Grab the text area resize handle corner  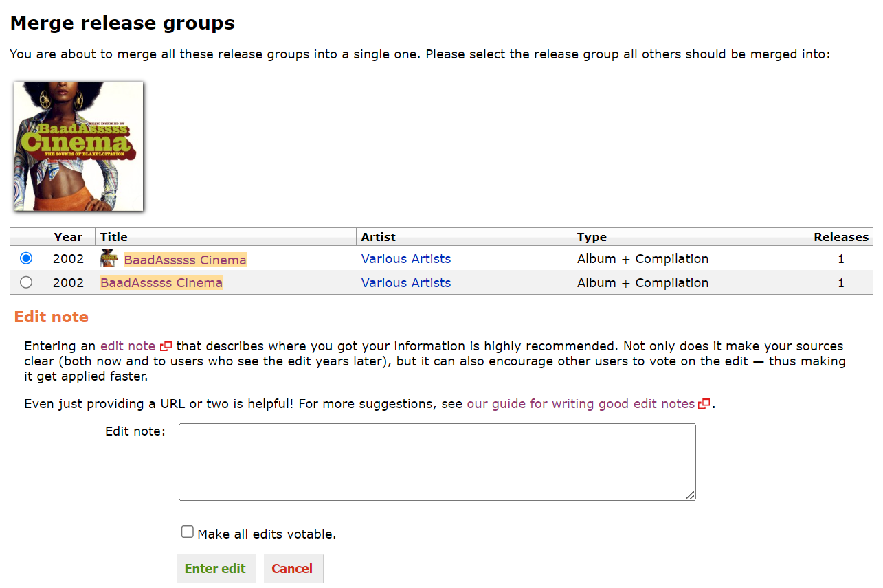[690, 495]
